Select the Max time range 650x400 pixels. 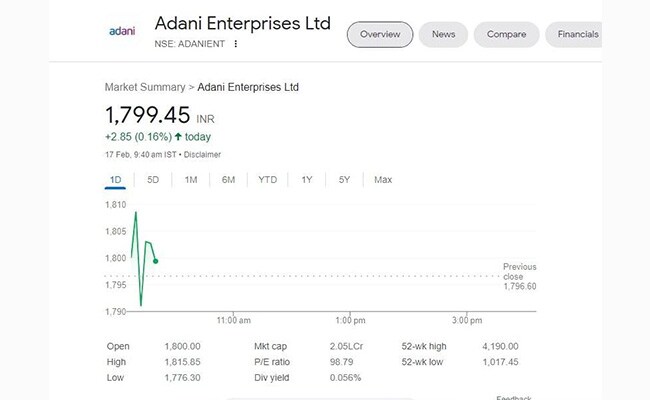pos(383,180)
